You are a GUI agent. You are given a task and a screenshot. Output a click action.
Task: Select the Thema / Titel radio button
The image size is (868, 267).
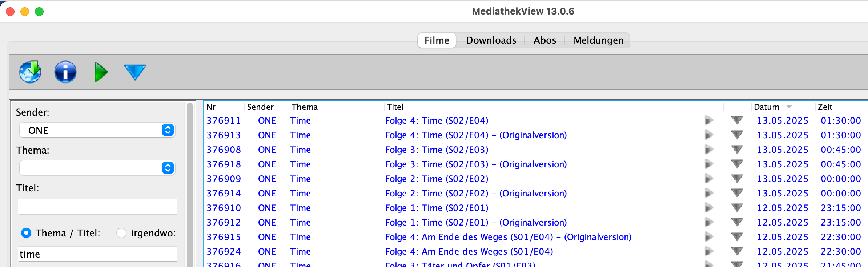click(26, 233)
